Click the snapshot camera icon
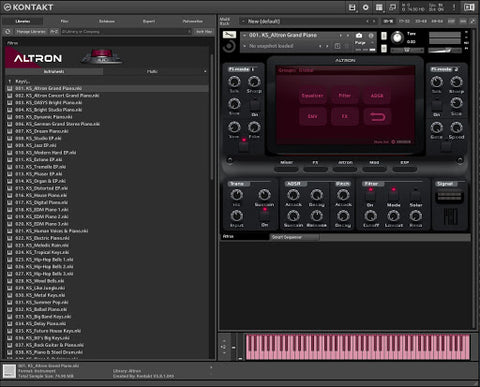Viewport: 480px width, 387px height. pyautogui.click(x=359, y=35)
